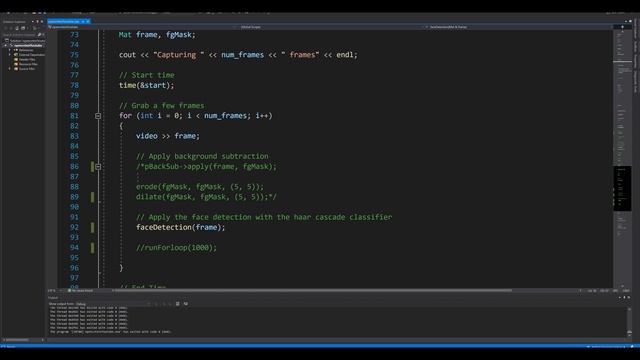Click line number 92 in the gutter
Screen dimensions: 640x360
click(x=74, y=227)
